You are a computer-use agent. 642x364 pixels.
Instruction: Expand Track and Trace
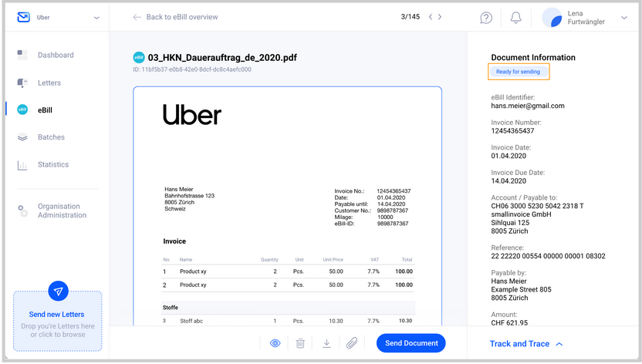click(519, 343)
